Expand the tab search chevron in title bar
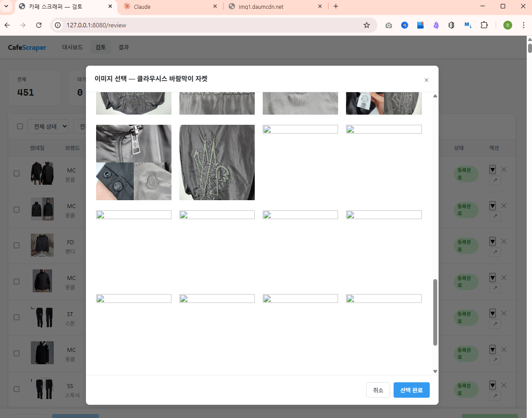The height and width of the screenshot is (418, 532). (6, 7)
